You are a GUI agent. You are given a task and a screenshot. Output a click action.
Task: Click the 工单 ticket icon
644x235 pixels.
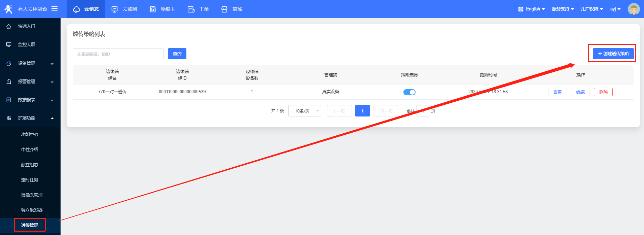click(x=191, y=9)
